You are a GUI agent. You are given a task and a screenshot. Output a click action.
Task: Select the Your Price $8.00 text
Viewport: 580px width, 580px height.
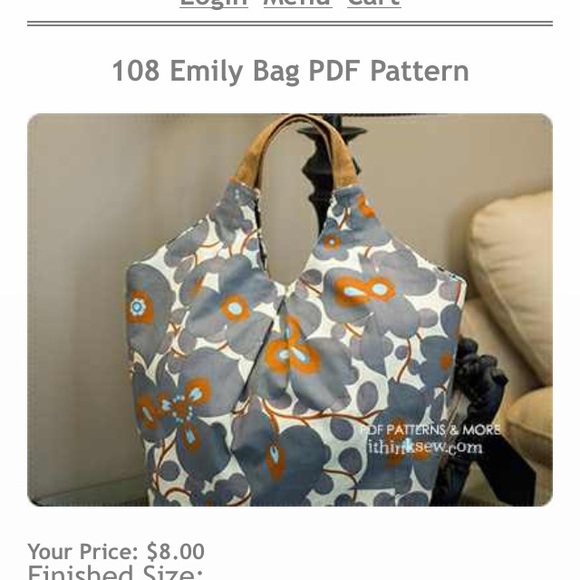[116, 552]
